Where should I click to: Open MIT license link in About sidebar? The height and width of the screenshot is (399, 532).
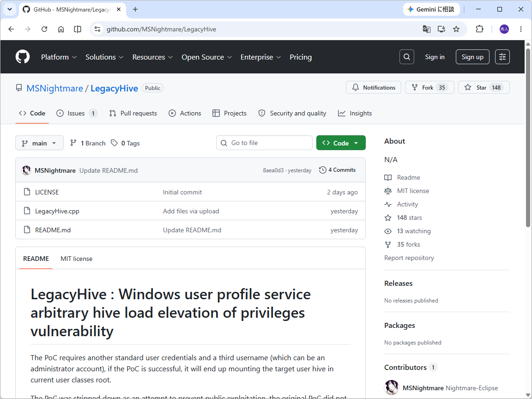pos(406,191)
